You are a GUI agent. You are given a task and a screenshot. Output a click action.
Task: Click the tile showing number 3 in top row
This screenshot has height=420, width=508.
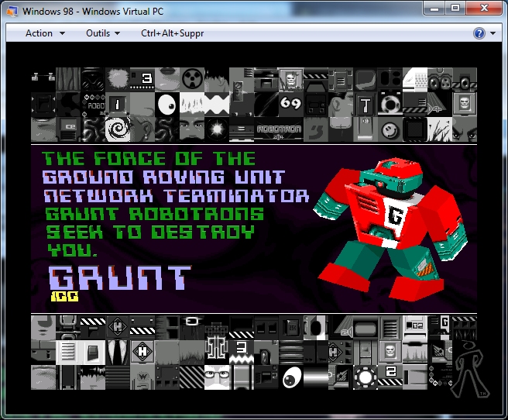tap(142, 79)
